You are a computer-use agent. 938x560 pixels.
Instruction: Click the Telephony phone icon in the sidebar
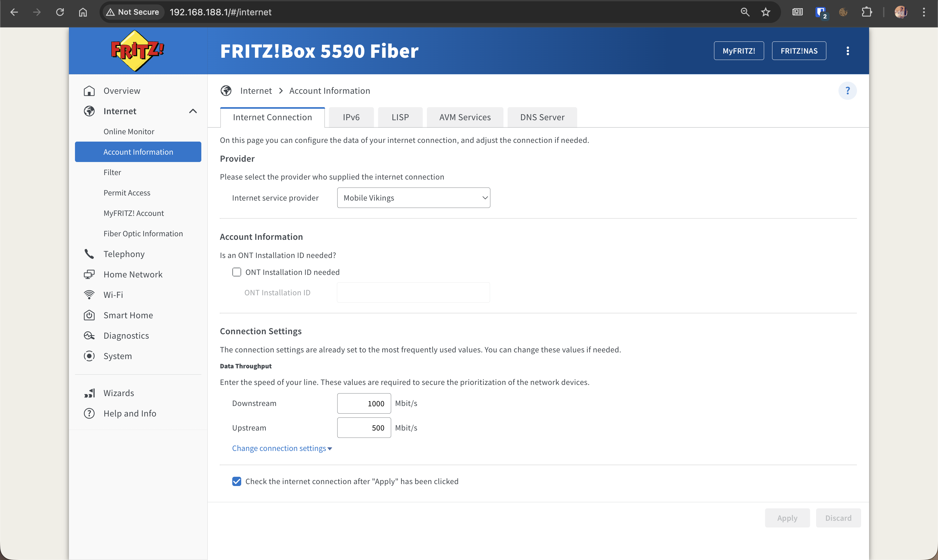tap(89, 254)
